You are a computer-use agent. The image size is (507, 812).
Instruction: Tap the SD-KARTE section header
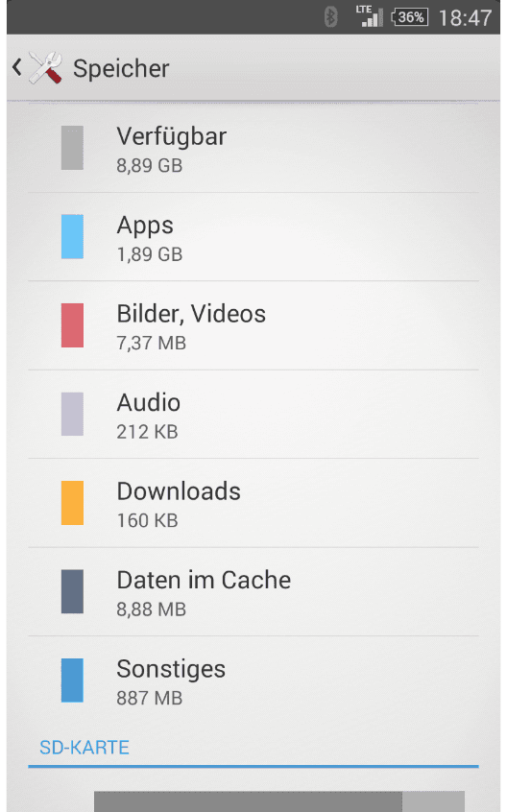click(84, 748)
